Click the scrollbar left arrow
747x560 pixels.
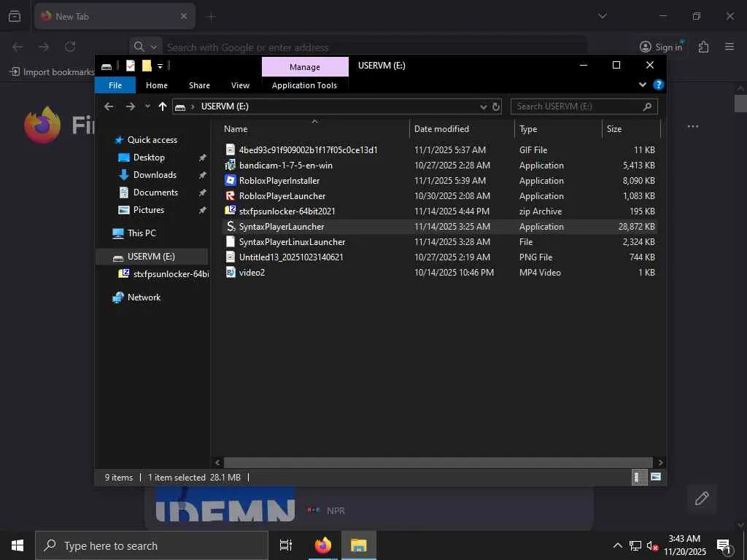pyautogui.click(x=217, y=463)
